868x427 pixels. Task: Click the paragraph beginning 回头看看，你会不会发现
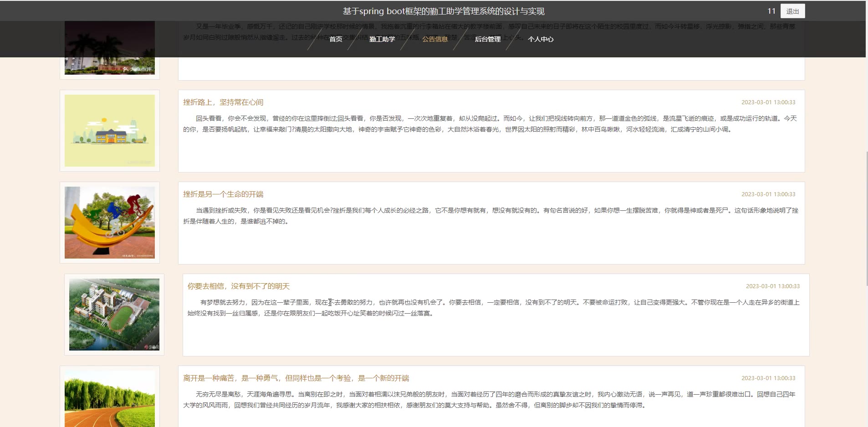490,124
